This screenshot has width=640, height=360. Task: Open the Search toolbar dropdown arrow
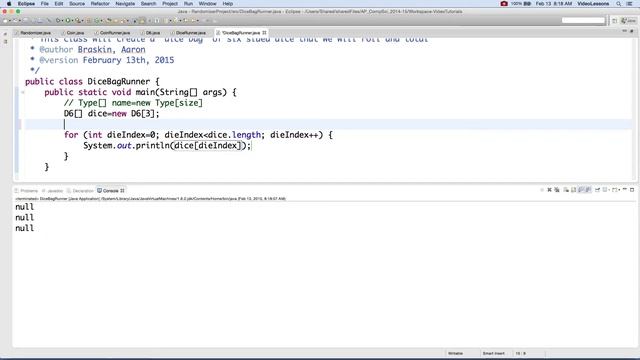[128, 20]
